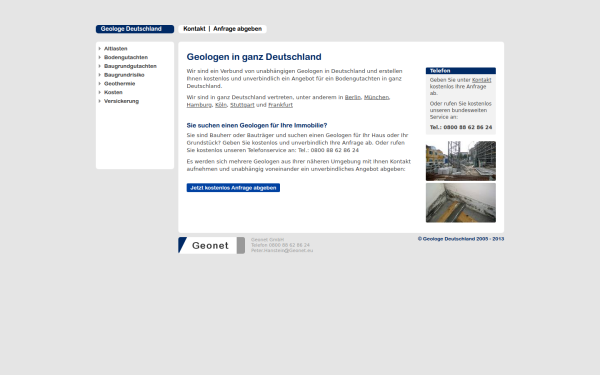Click the arrow bullet beside Versicherung
This screenshot has height=375, width=600.
pyautogui.click(x=99, y=101)
